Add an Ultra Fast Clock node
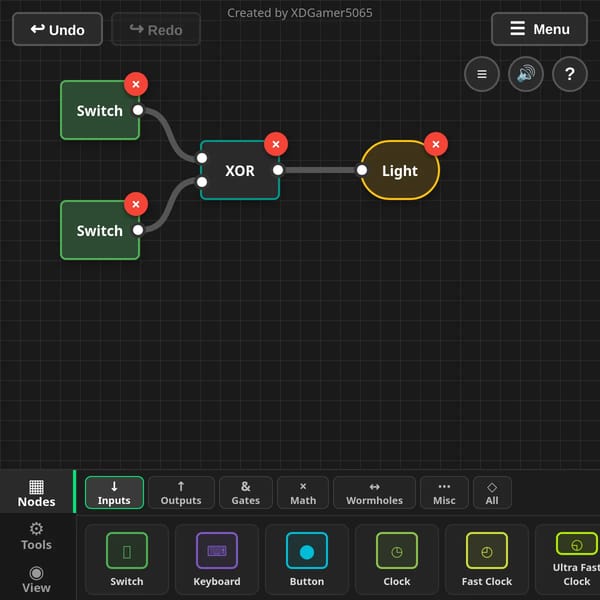 568,559
